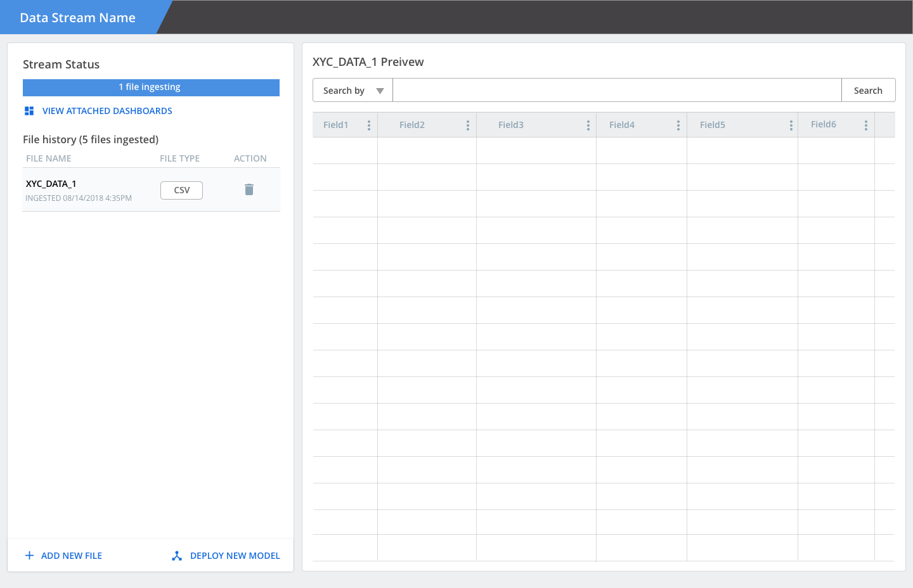The height and width of the screenshot is (588, 913).
Task: Open Field3 column three-dot menu
Action: click(588, 125)
